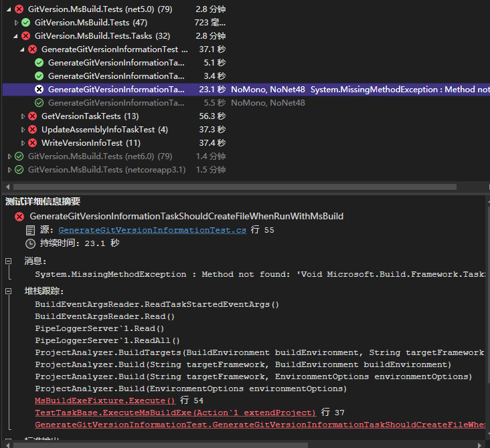Click left arrow of details pane scrollbar
This screenshot has width=490, height=448.
coord(8,445)
